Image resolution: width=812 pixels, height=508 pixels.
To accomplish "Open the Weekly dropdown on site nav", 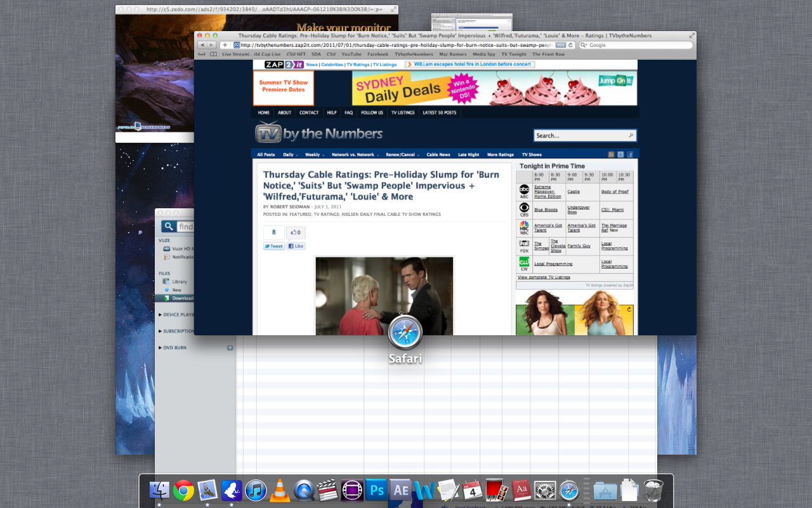I will click(315, 154).
